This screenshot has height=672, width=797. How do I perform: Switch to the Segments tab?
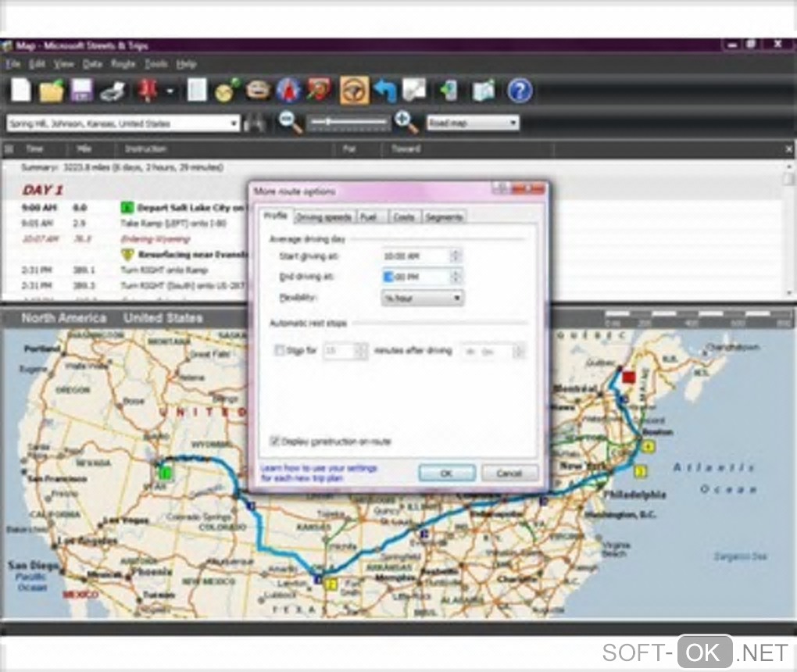coord(444,217)
